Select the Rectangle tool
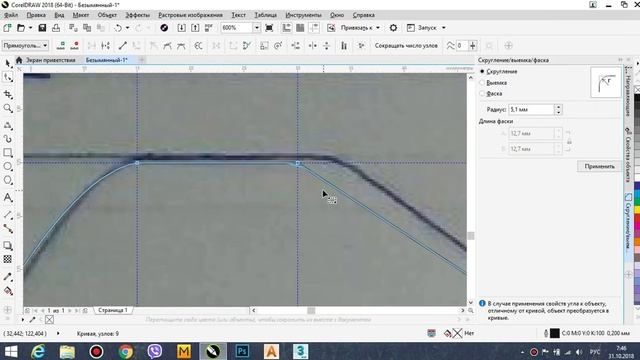640x360 pixels. point(8,153)
